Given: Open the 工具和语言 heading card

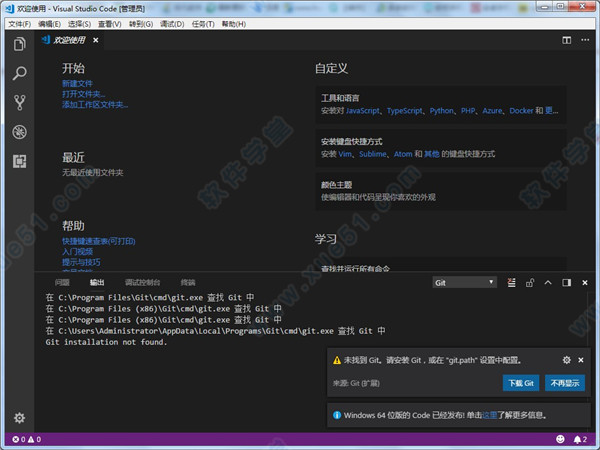Looking at the screenshot, I should tap(440, 104).
